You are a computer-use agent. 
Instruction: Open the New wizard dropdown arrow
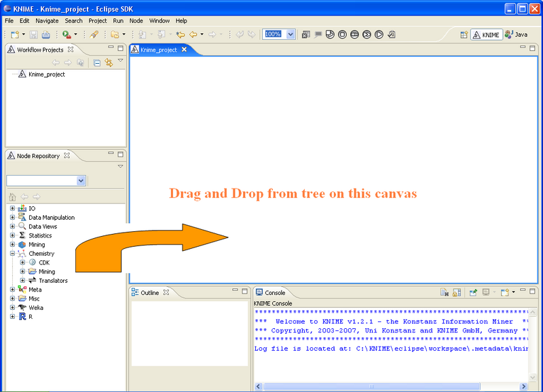[24, 35]
